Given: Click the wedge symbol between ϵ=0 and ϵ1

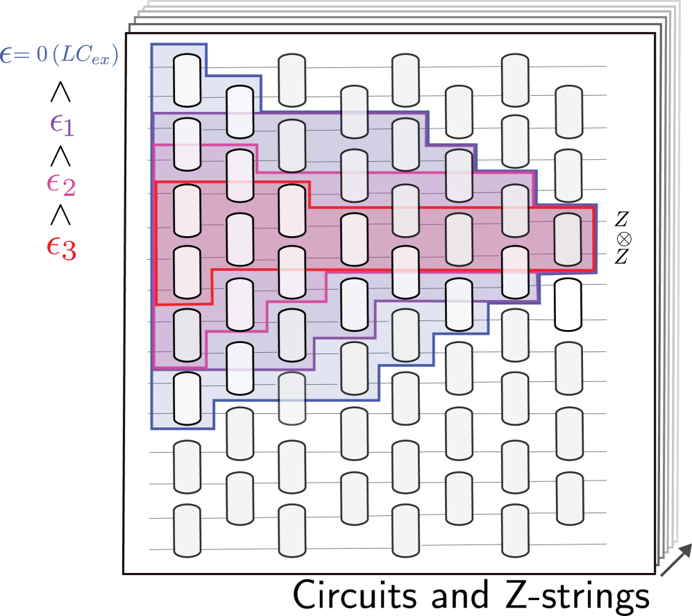Looking at the screenshot, I should coord(60,92).
